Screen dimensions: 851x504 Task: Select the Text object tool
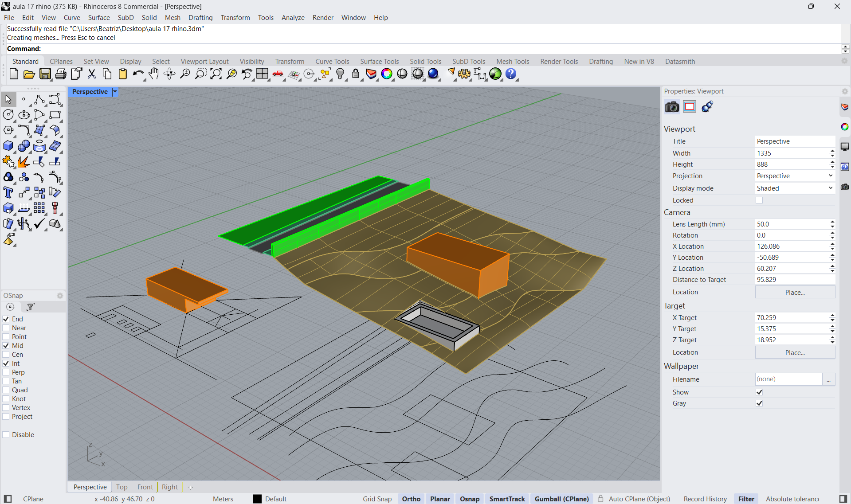point(8,192)
